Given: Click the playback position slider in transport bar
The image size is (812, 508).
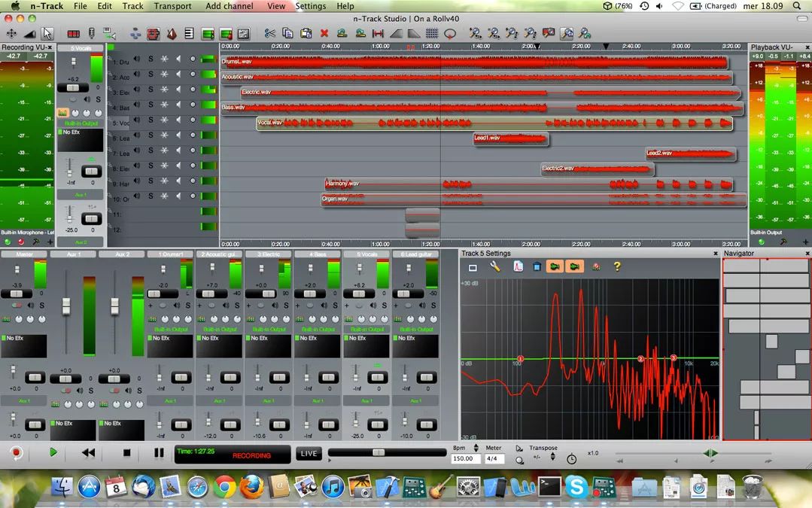Looking at the screenshot, I should click(379, 452).
